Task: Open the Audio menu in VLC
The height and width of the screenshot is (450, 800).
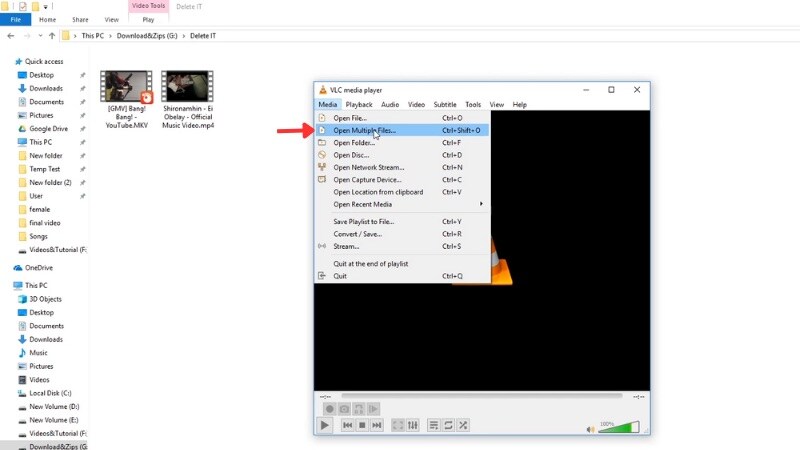Action: tap(390, 105)
